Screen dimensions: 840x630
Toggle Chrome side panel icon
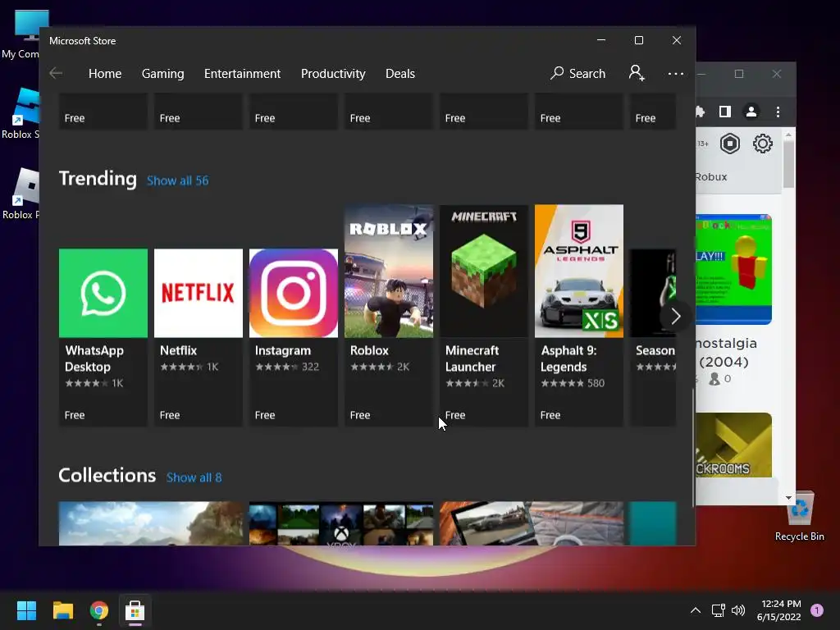click(x=725, y=112)
